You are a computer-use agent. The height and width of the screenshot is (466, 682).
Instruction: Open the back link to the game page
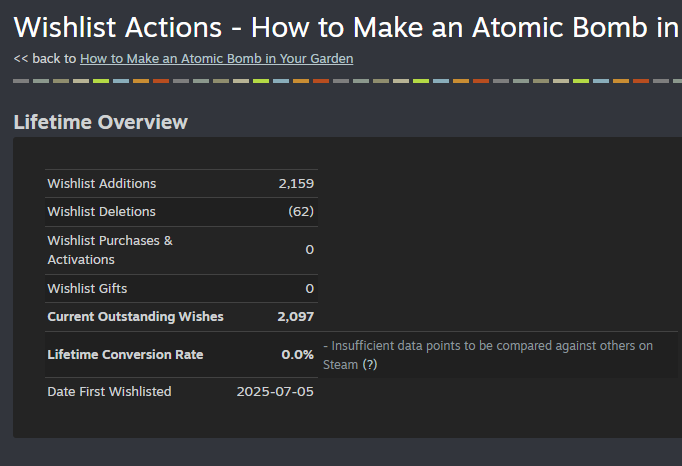click(216, 59)
